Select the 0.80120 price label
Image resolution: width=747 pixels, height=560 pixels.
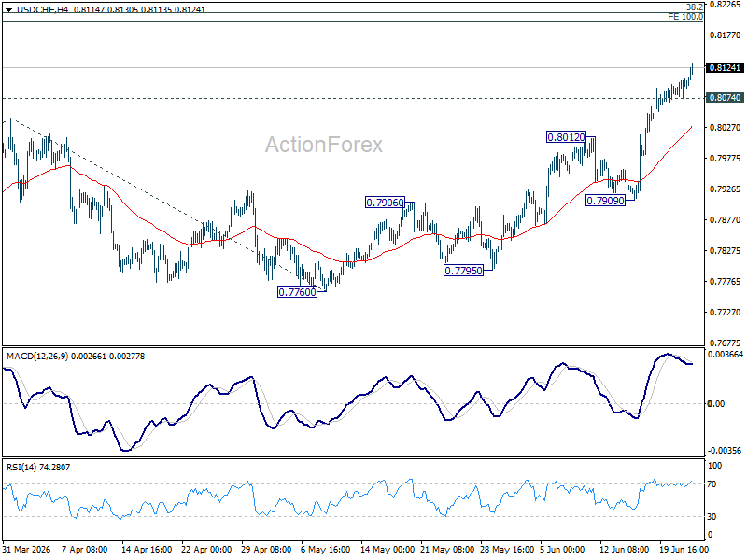(566, 137)
